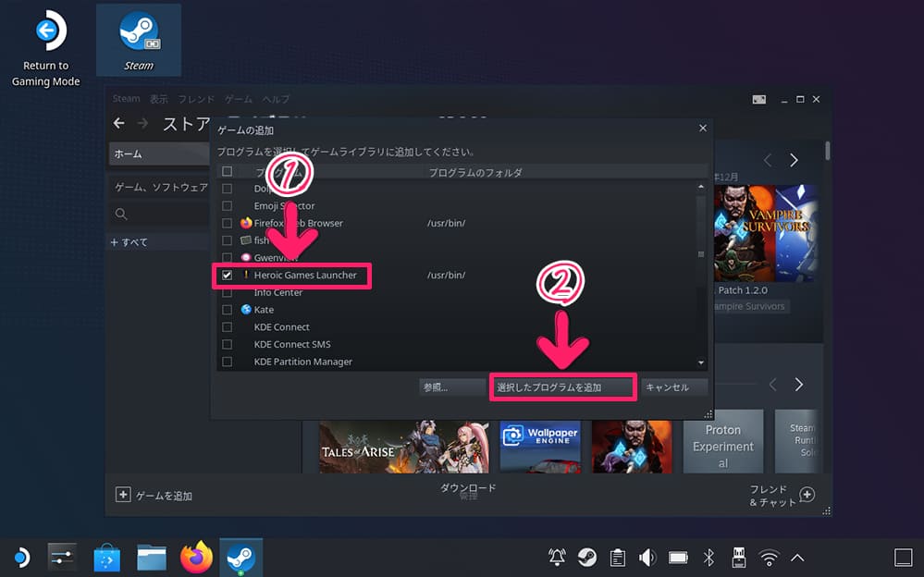Click the Steam system tray icon
Viewport: 924px width, 577px height.
pyautogui.click(x=587, y=557)
